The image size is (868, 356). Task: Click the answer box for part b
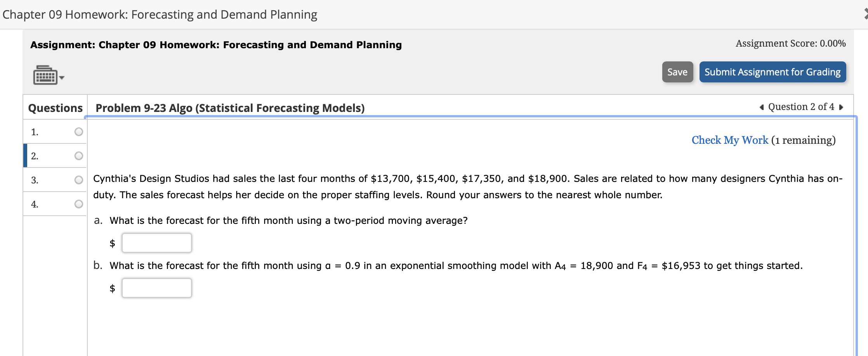pyautogui.click(x=156, y=288)
